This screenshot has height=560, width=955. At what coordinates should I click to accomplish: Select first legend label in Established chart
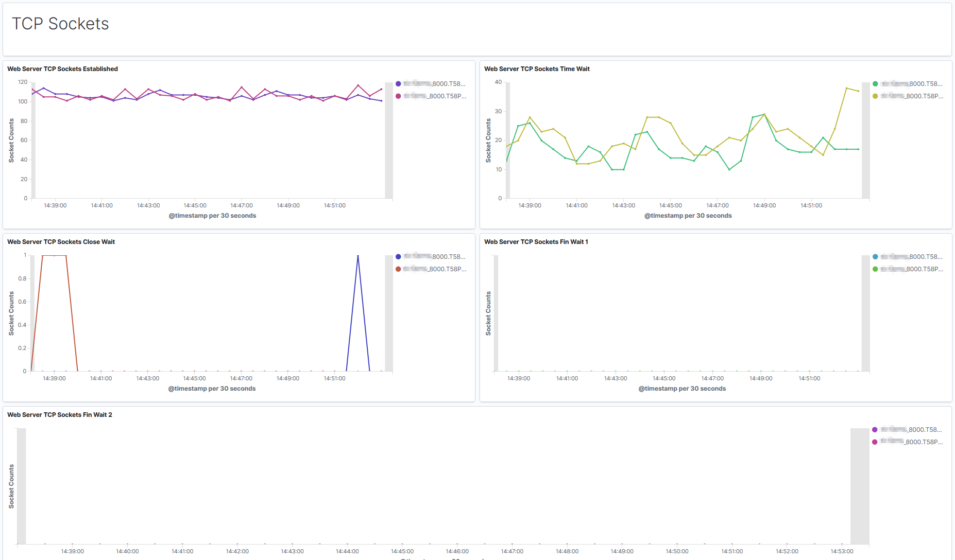pyautogui.click(x=435, y=84)
